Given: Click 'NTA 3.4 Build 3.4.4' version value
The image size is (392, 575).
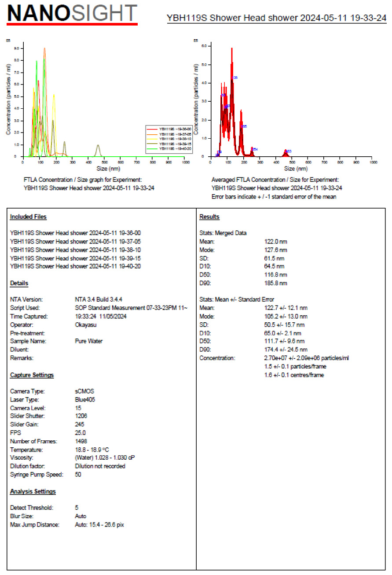Looking at the screenshot, I should coord(99,299).
